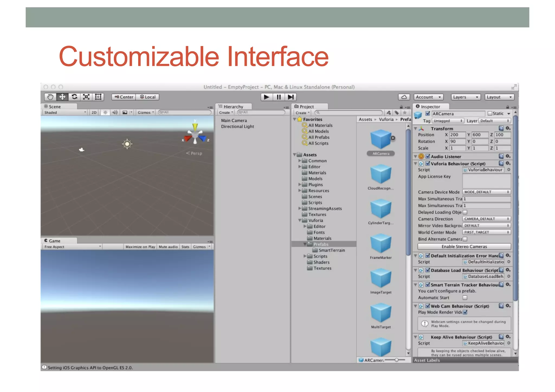Select the directional light sun in Scene
555x392 pixels.
127,144
